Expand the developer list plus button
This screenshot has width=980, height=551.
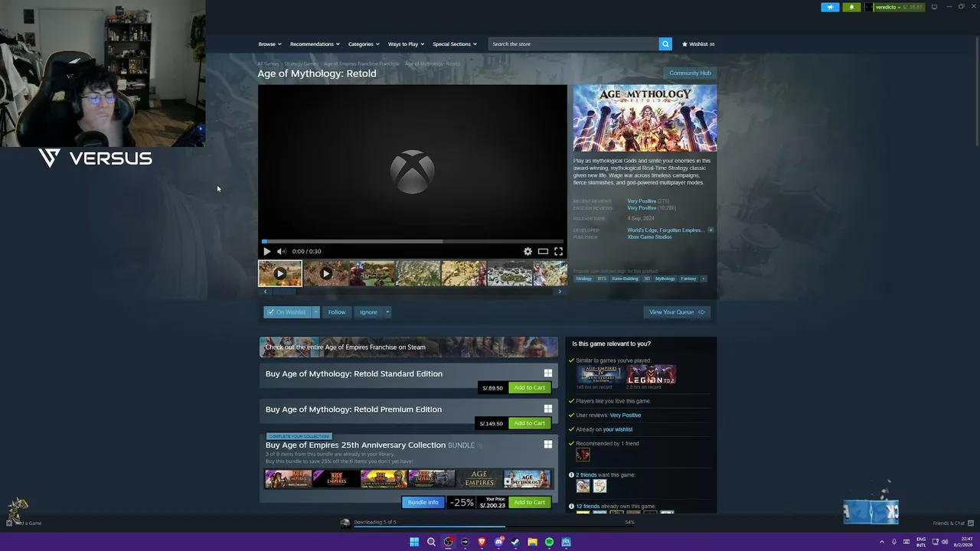(x=710, y=230)
